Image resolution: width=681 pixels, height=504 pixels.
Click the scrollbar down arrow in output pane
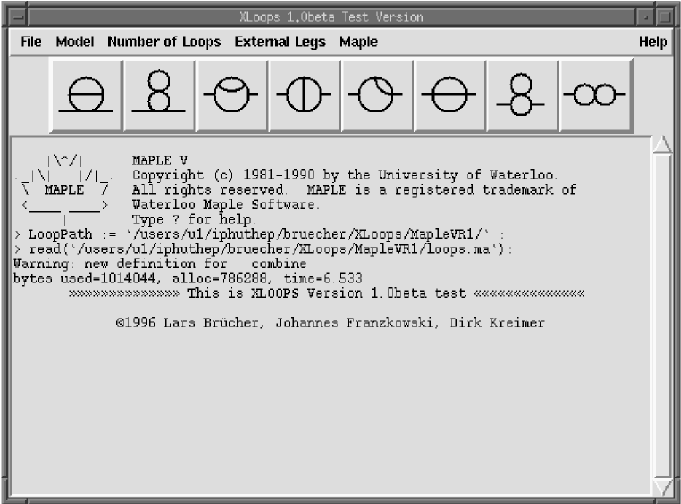(x=661, y=487)
